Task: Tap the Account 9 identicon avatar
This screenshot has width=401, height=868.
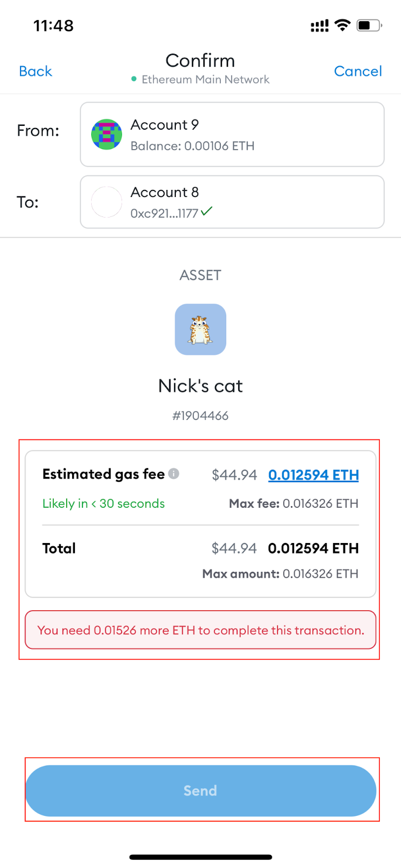Action: pos(106,135)
